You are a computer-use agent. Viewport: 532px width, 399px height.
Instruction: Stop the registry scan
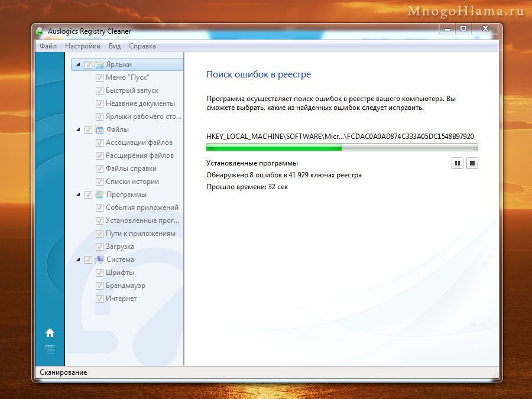coord(472,163)
